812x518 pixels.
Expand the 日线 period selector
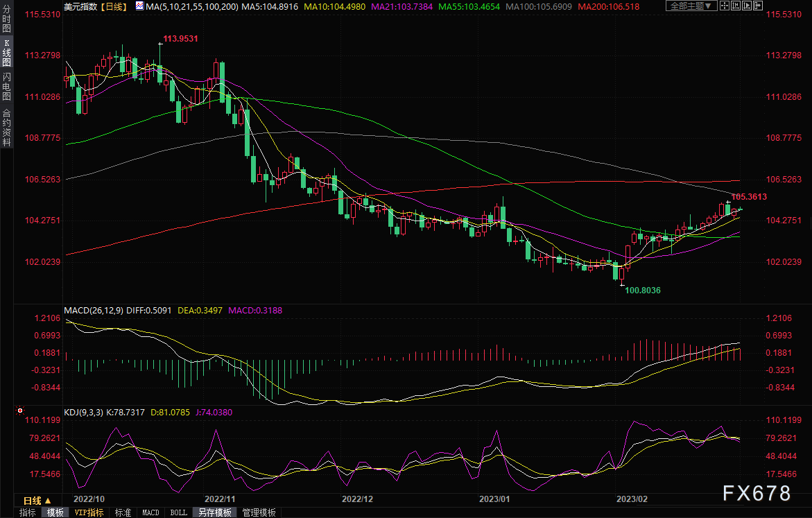click(x=37, y=501)
